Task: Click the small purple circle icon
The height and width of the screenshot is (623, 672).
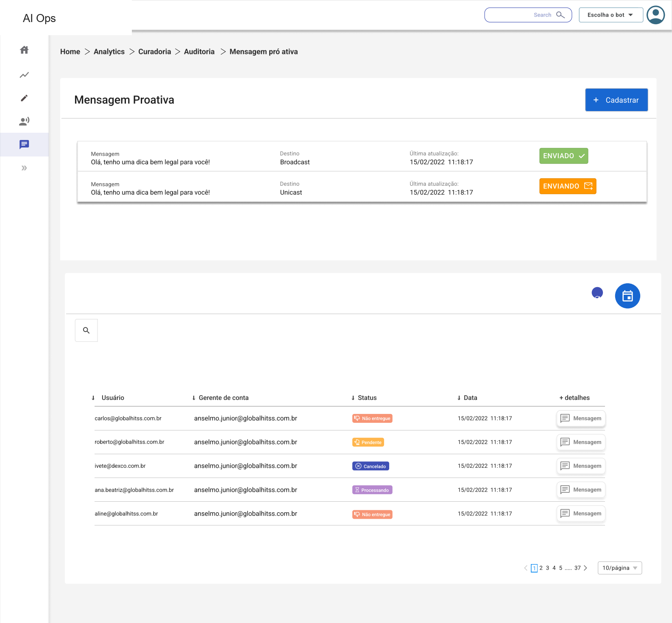Action: click(597, 293)
